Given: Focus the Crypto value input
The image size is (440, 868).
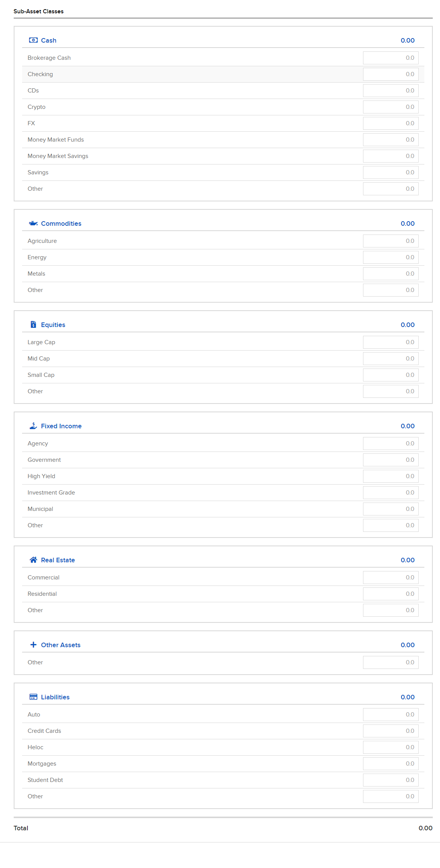Looking at the screenshot, I should 390,107.
